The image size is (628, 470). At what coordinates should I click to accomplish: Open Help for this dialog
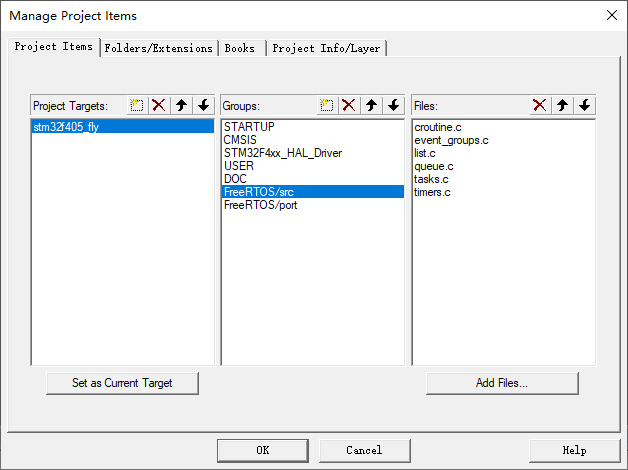click(x=574, y=450)
